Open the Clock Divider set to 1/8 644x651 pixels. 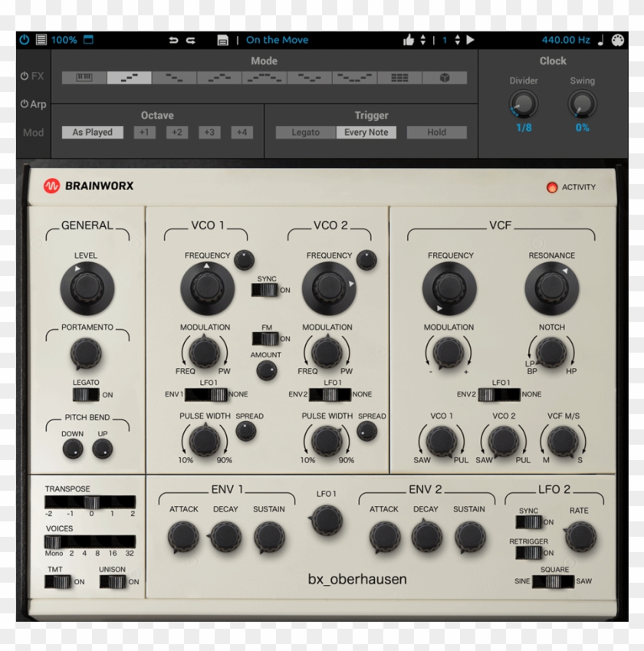(524, 103)
